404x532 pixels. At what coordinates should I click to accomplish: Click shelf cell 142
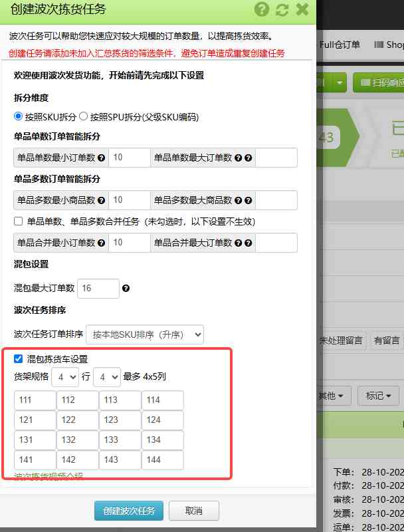pyautogui.click(x=78, y=460)
